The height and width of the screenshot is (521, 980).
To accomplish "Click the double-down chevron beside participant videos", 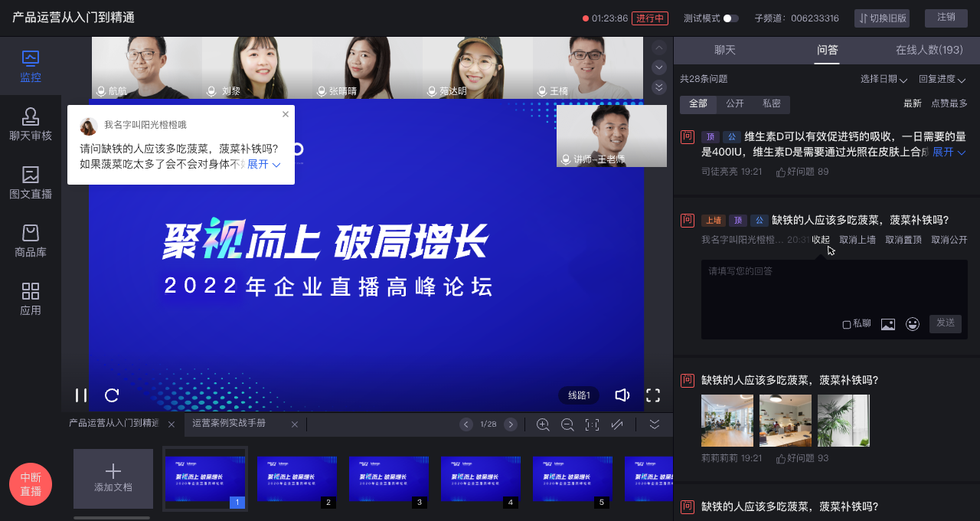I will point(658,87).
